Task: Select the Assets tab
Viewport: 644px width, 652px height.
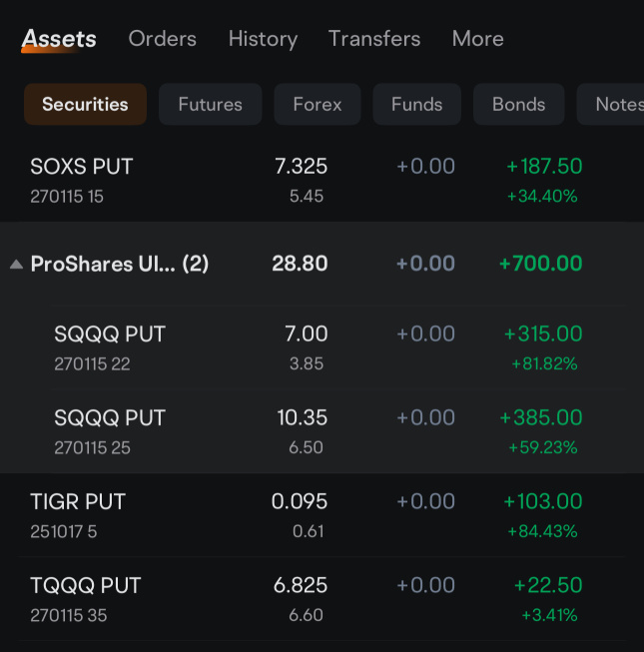Action: (59, 40)
